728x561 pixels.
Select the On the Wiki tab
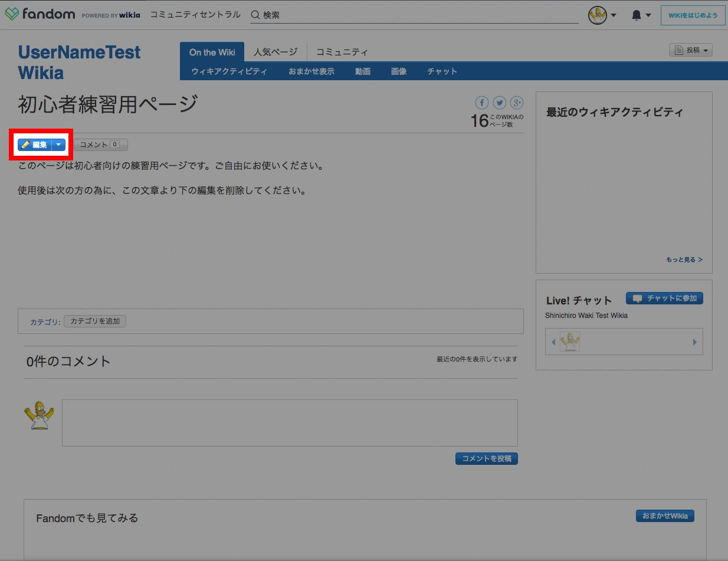click(x=212, y=53)
